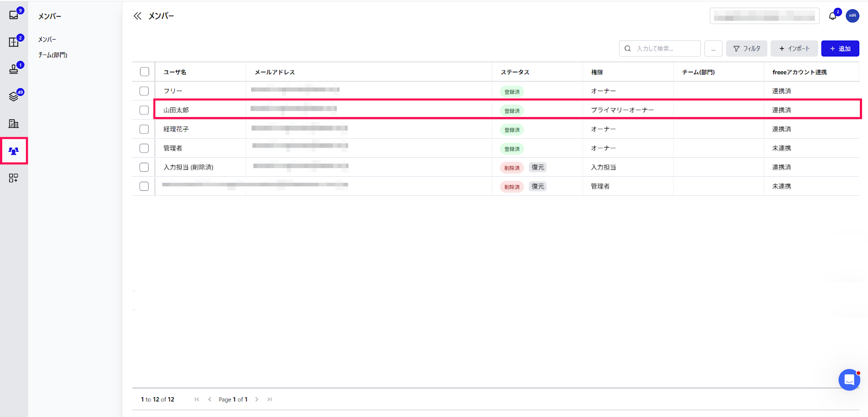Tick the checkbox for 入力担当 (削除済)
Screen dimensions: 868x417
point(144,167)
